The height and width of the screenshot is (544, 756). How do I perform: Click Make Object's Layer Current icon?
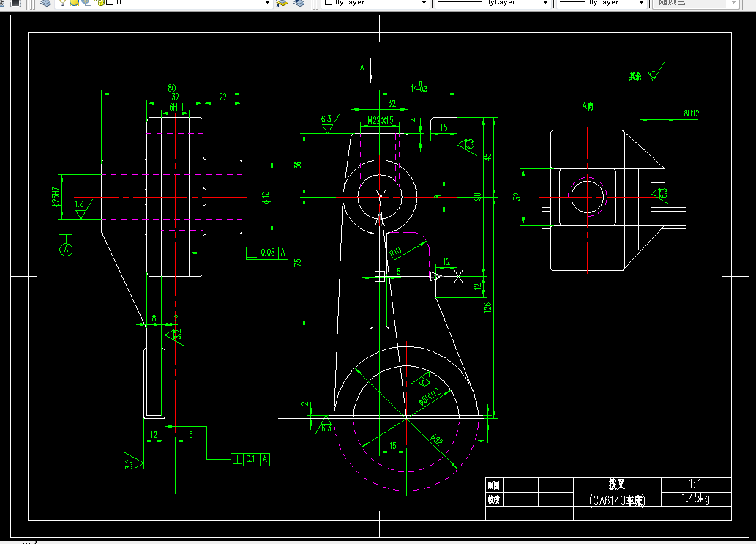point(282,2)
